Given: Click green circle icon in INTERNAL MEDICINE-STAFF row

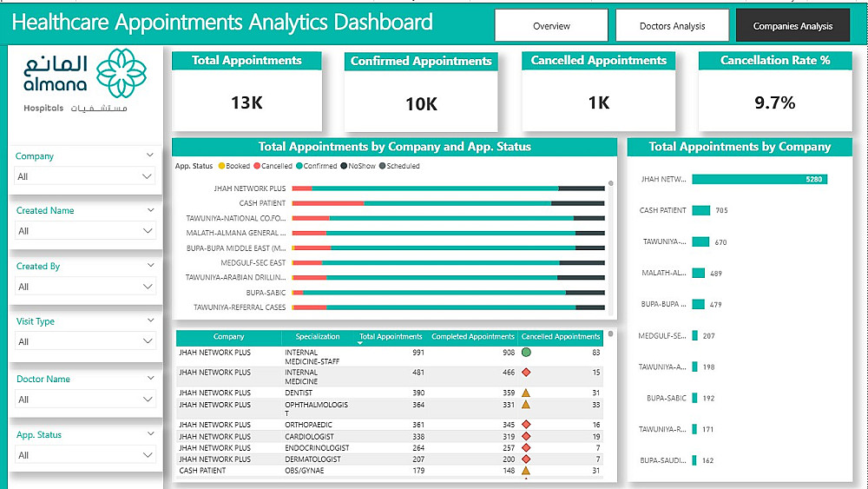Looking at the screenshot, I should pyautogui.click(x=526, y=353).
